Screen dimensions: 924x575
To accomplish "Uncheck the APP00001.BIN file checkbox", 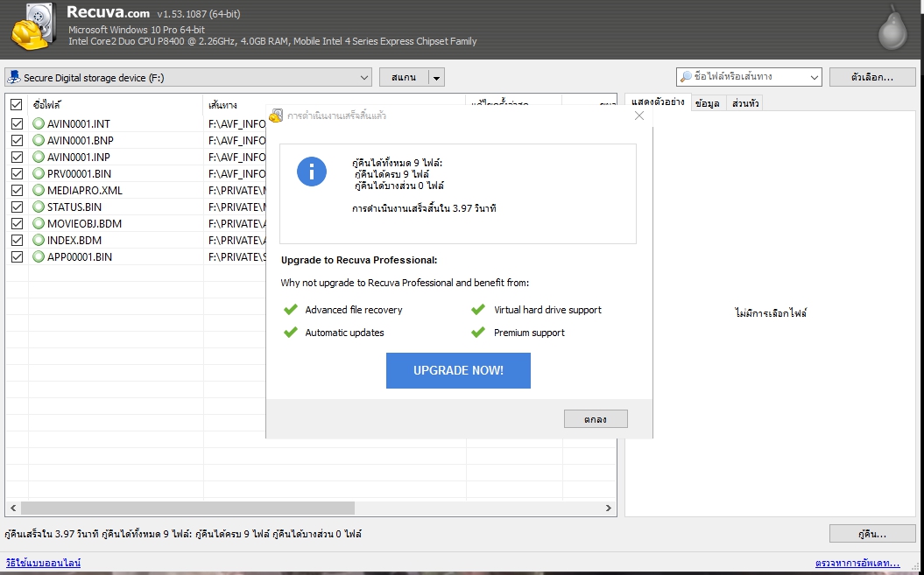I will point(18,256).
